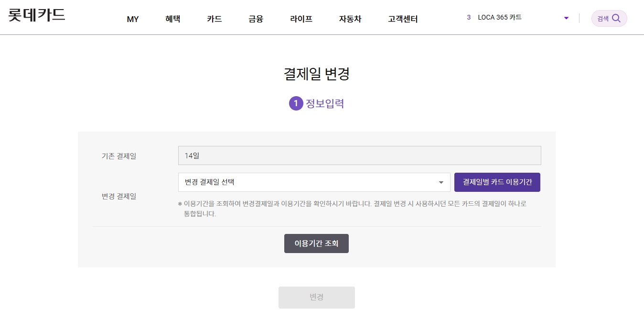644x321 pixels.
Task: Expand the LOCA 365 카드 ranking dropdown arrow
Action: click(567, 18)
